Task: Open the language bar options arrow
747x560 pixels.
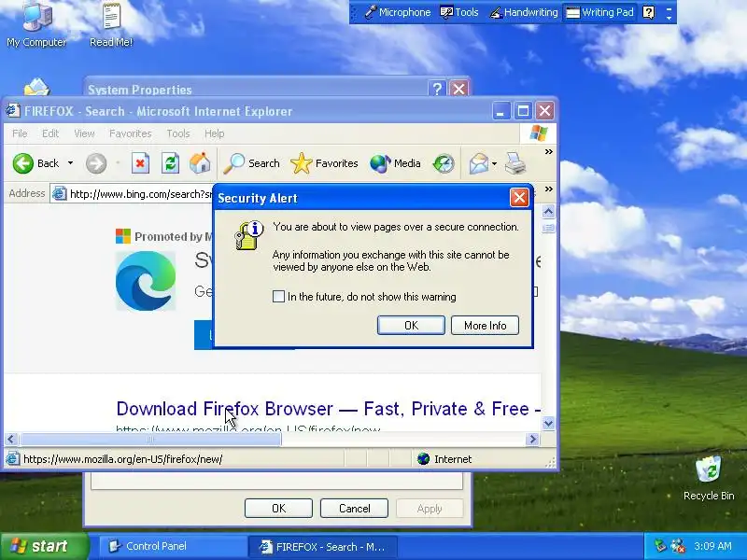Action: click(x=669, y=17)
